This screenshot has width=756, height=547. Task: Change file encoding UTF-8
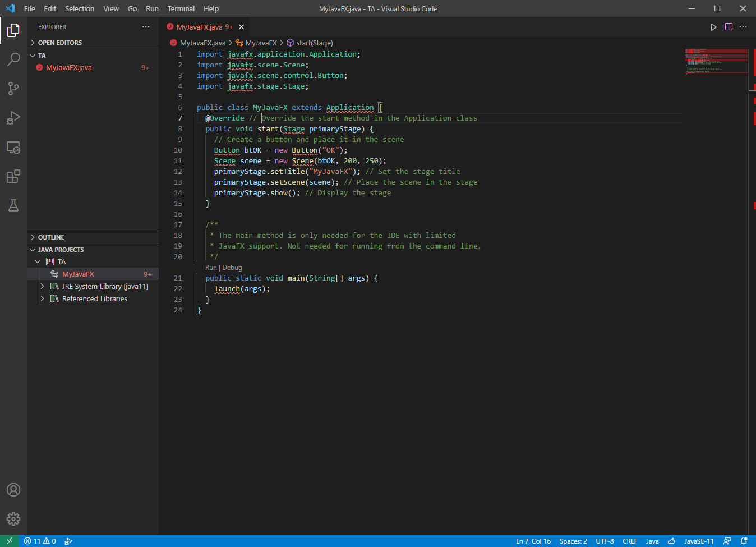605,541
